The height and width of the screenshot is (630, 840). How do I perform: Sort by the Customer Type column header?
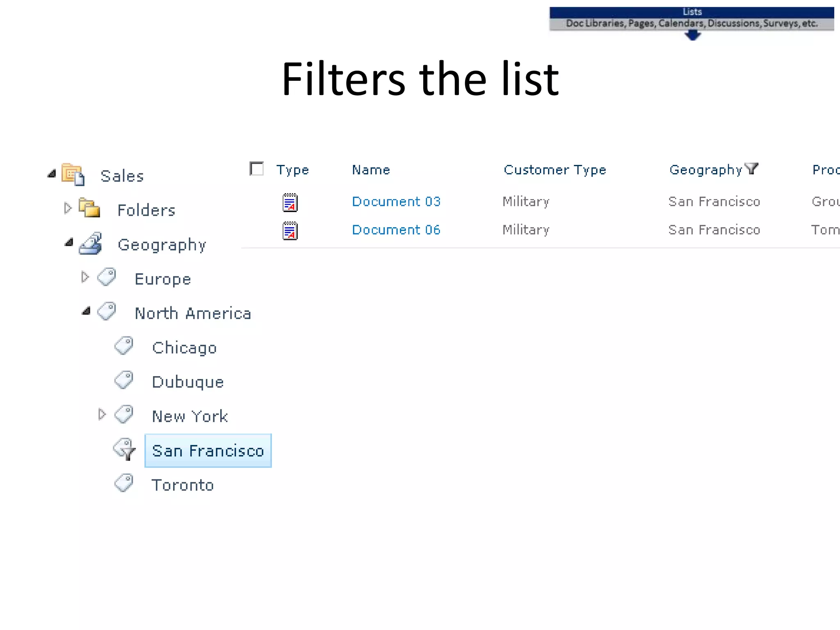pos(555,170)
